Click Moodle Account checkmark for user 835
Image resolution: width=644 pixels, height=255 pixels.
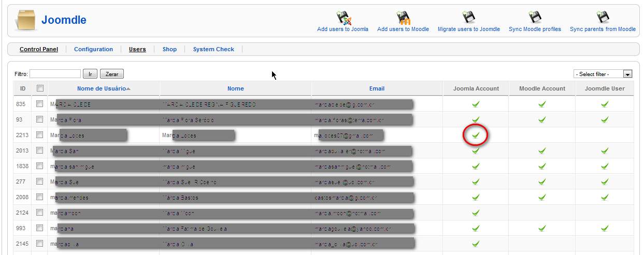coord(542,104)
